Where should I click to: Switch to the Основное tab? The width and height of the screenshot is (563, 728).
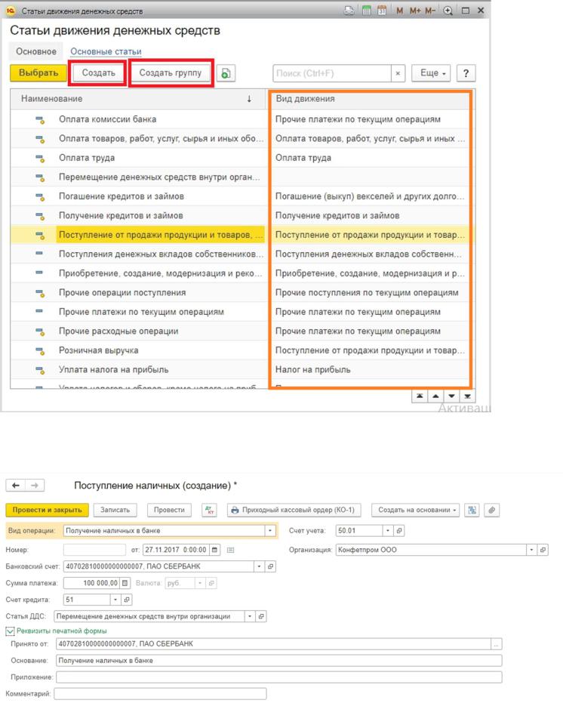coord(36,51)
